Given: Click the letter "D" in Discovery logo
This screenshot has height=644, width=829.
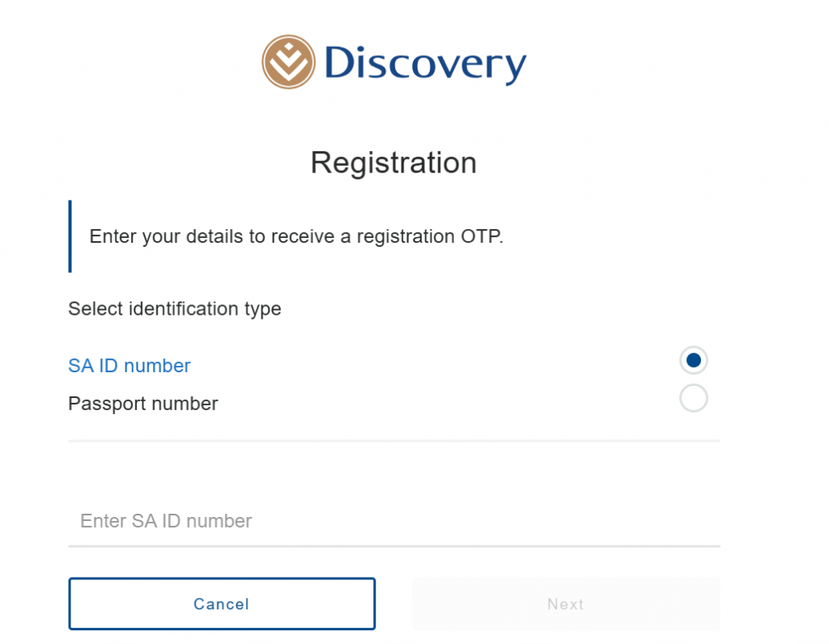Looking at the screenshot, I should tap(341, 64).
